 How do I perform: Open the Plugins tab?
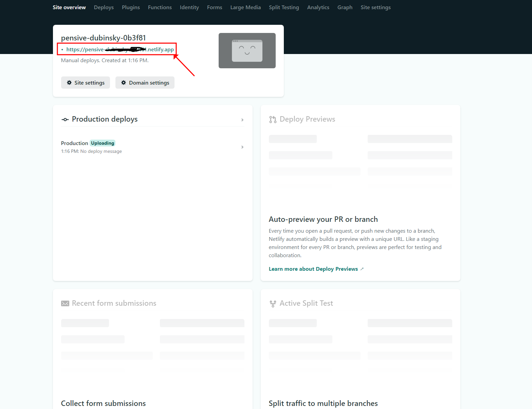click(x=131, y=7)
